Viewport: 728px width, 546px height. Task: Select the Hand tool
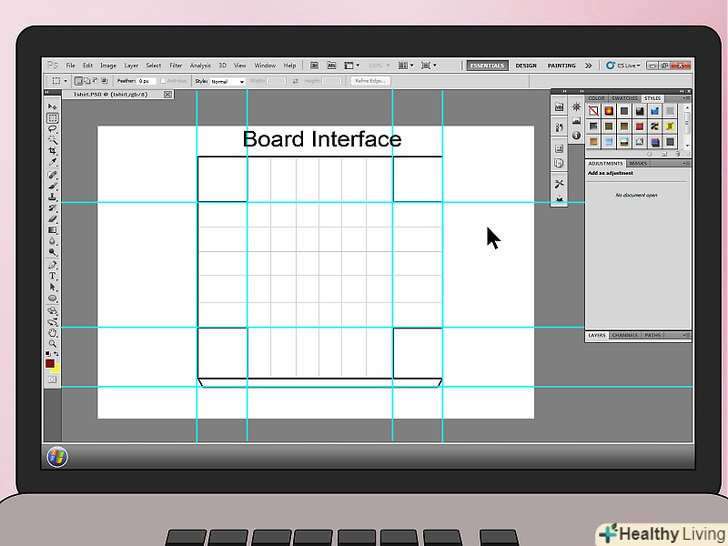[53, 332]
